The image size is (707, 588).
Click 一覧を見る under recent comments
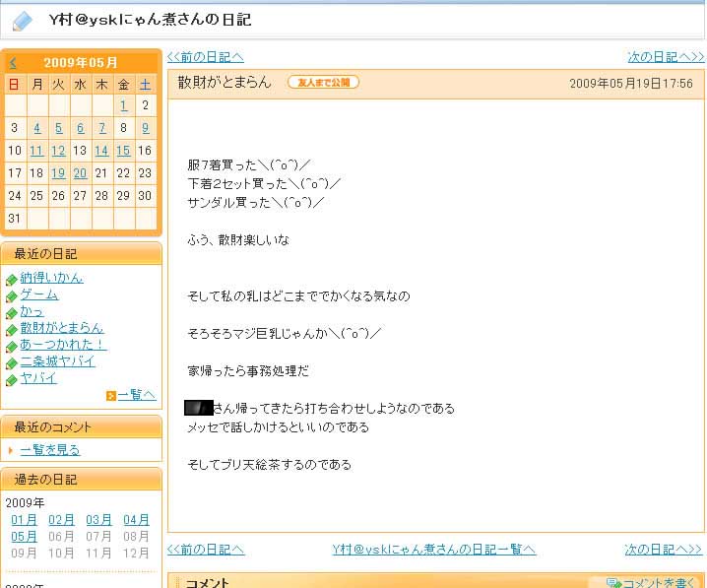click(50, 450)
